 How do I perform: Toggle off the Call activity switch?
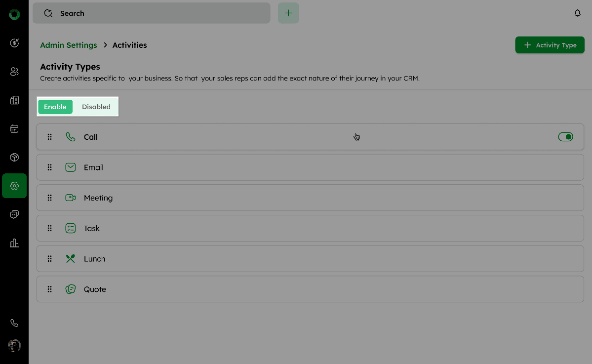(565, 137)
